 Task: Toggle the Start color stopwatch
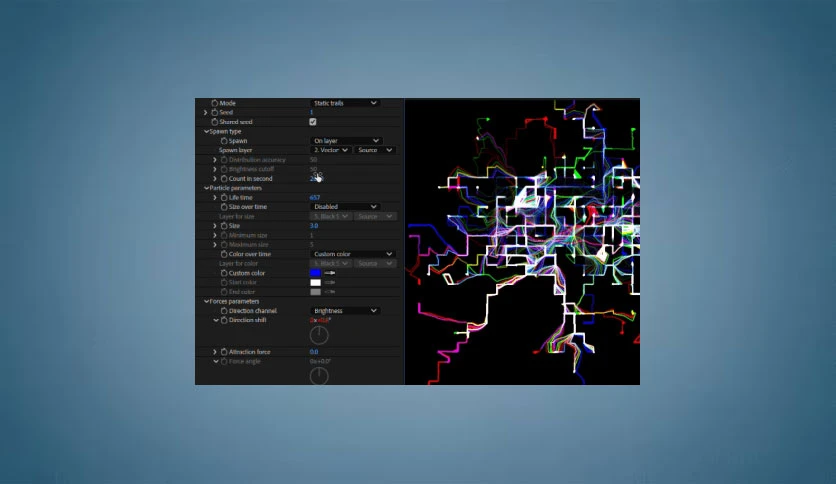tap(224, 282)
